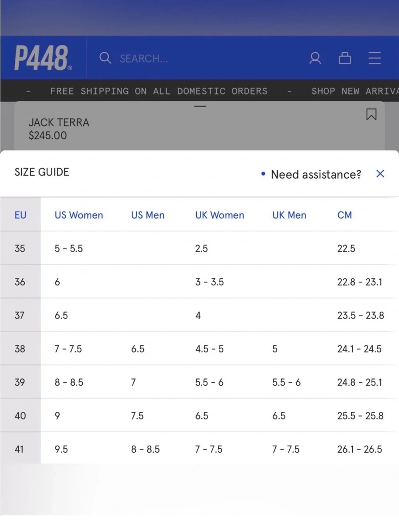Click the Shop New Arrivals banner link
This screenshot has height=532, width=399.
[355, 91]
